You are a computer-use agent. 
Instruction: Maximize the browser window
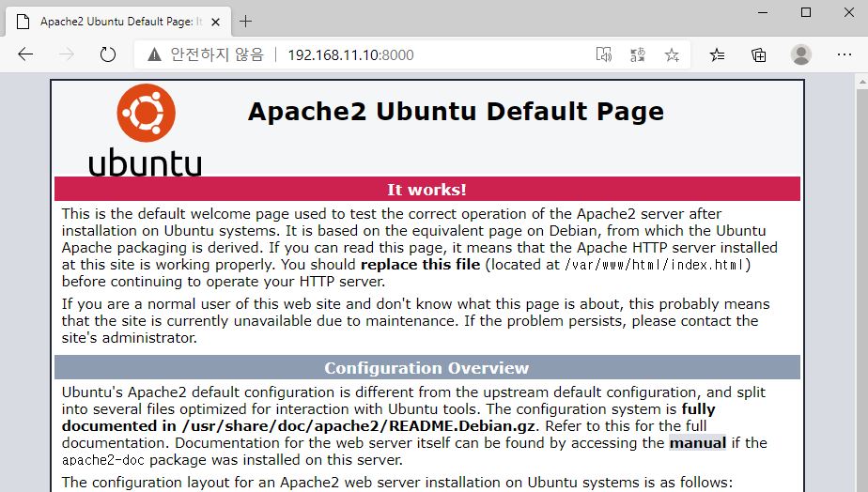pos(806,12)
